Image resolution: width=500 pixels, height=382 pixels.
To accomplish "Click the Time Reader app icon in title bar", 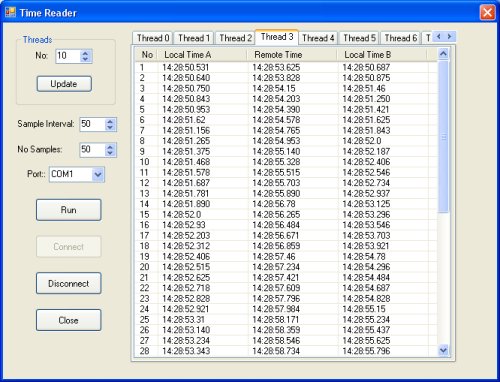I will (x=10, y=12).
